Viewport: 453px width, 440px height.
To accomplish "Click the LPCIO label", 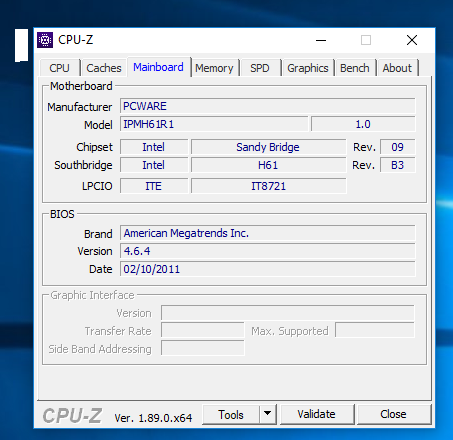I will pos(97,186).
